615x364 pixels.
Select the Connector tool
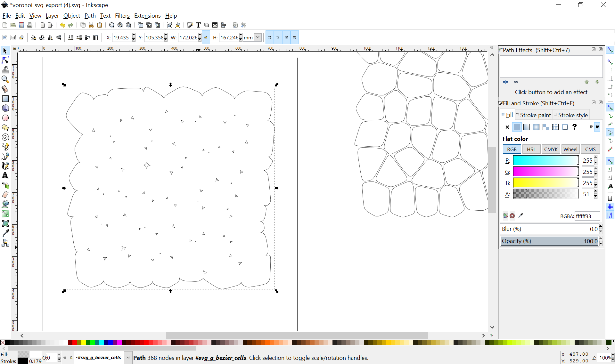tap(5, 243)
